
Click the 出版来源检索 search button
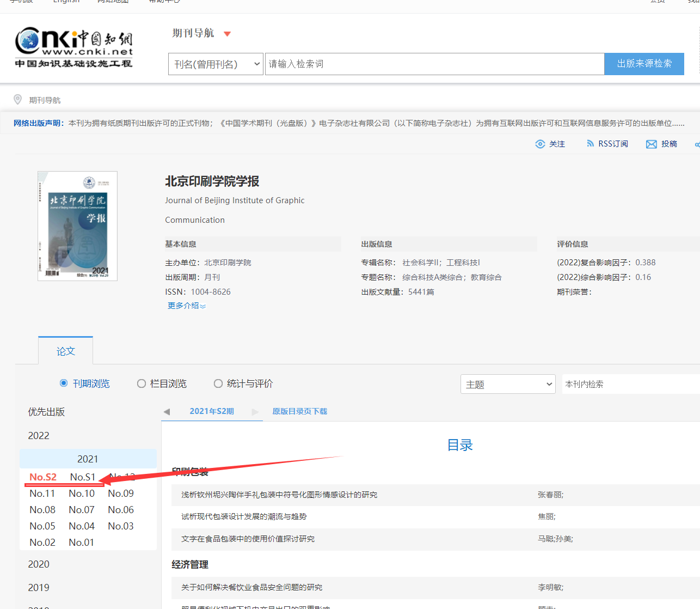644,64
